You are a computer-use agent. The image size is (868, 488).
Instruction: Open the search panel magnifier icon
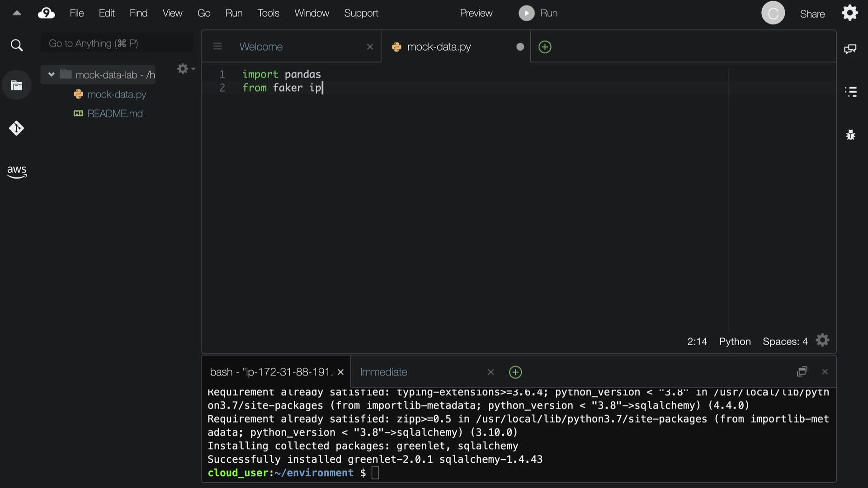tap(17, 45)
